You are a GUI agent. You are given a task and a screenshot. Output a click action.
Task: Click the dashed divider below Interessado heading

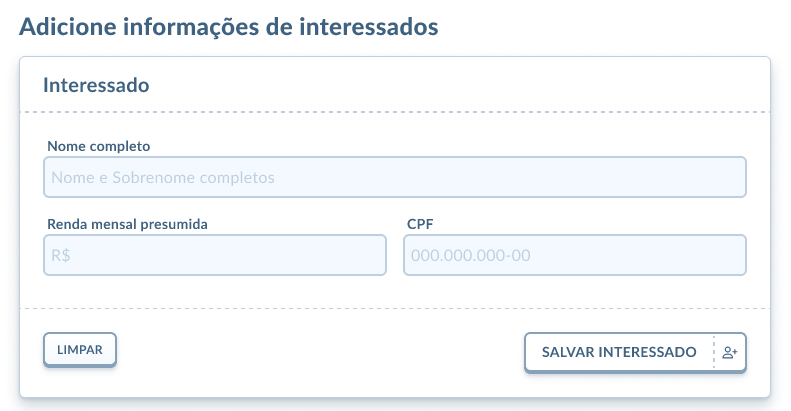click(395, 111)
